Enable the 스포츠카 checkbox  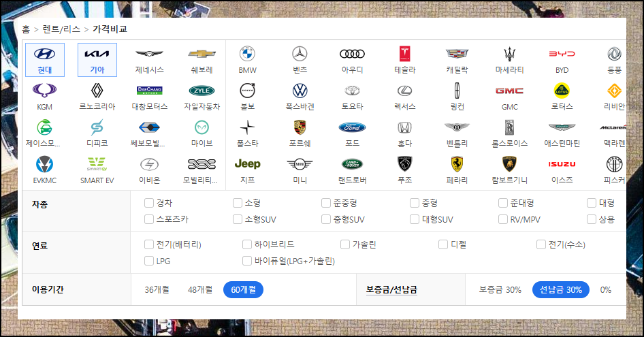click(x=148, y=219)
